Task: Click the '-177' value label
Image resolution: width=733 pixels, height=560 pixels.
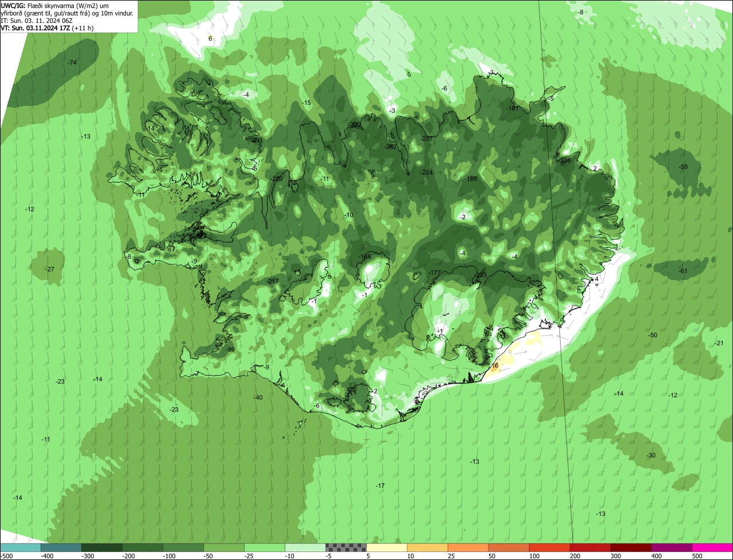Action: pos(435,273)
